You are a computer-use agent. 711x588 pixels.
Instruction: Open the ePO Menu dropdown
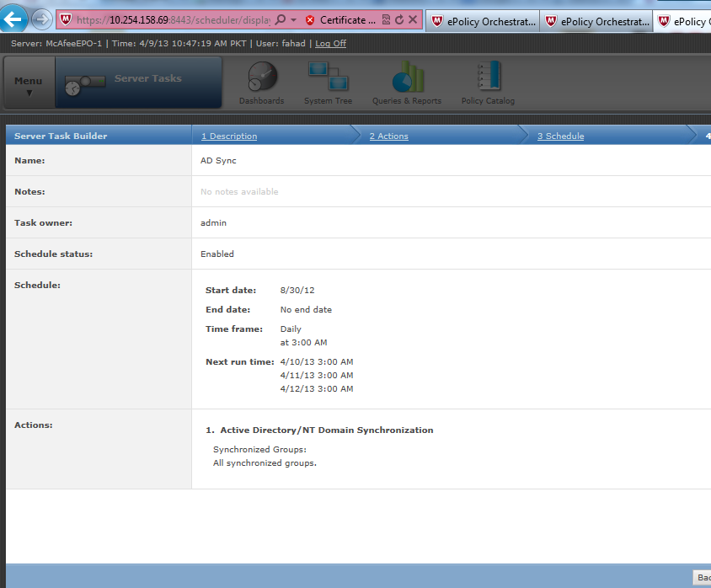[x=28, y=82]
